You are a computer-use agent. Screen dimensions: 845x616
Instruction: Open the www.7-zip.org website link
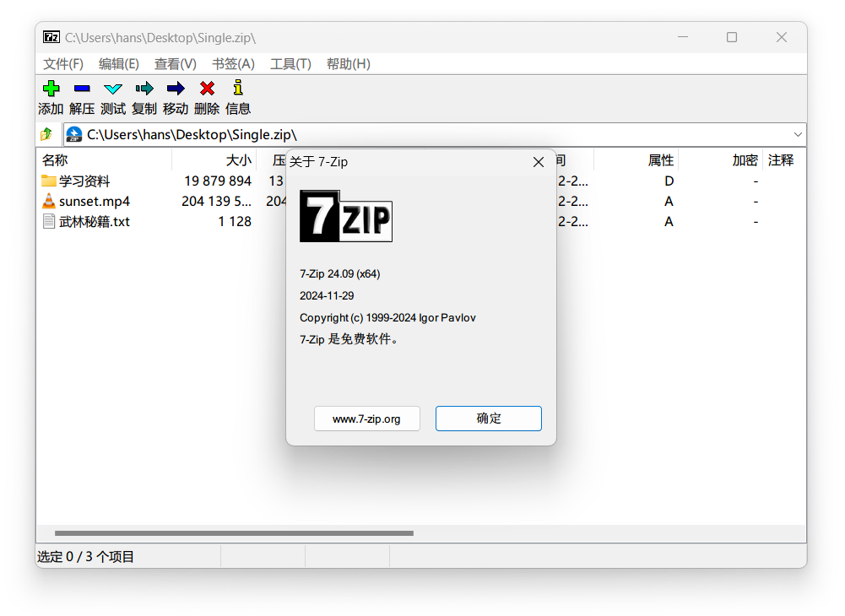click(x=366, y=418)
